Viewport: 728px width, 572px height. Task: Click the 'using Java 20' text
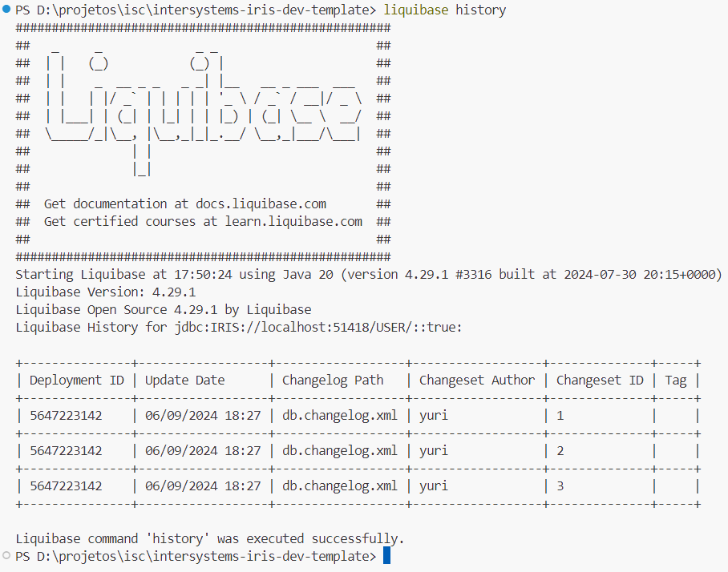(x=286, y=274)
